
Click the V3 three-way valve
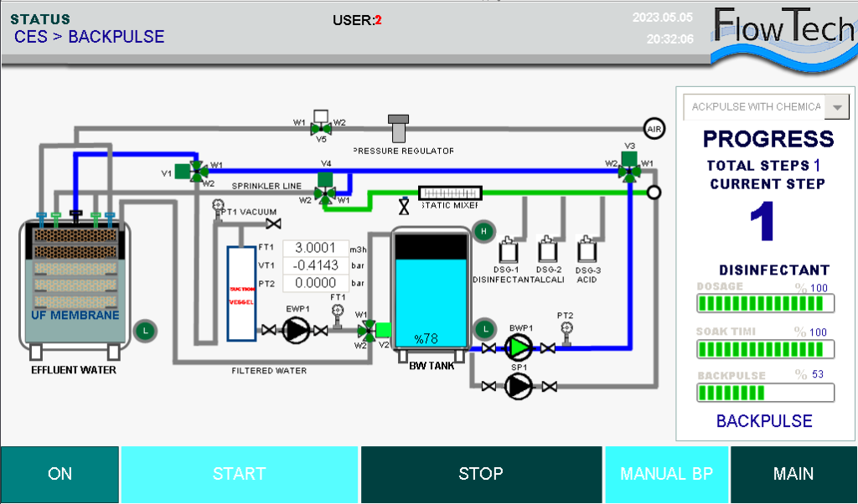pyautogui.click(x=628, y=170)
